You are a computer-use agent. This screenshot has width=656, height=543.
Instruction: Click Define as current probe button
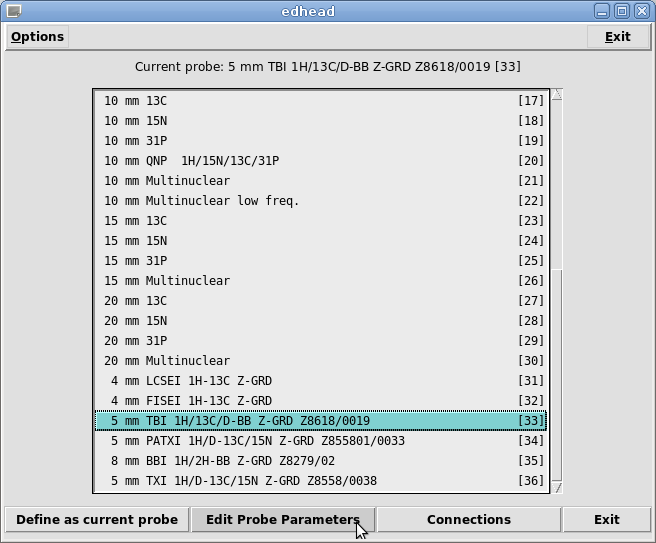[97, 520]
